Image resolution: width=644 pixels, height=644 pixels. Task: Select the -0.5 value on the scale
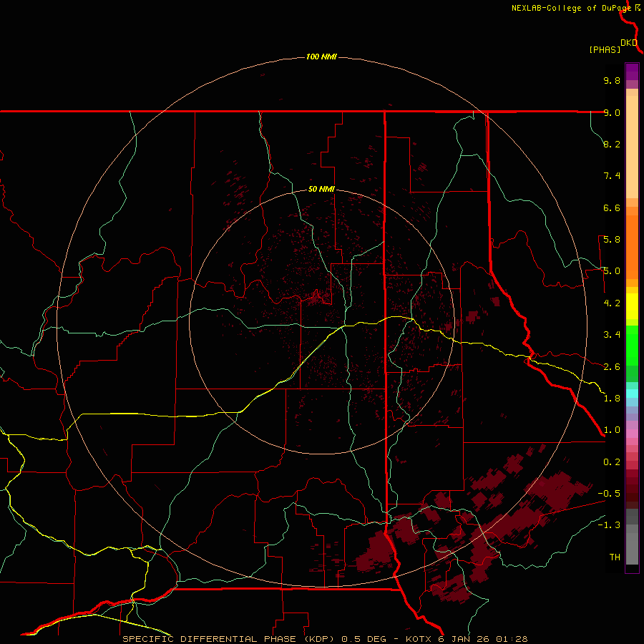coord(609,493)
